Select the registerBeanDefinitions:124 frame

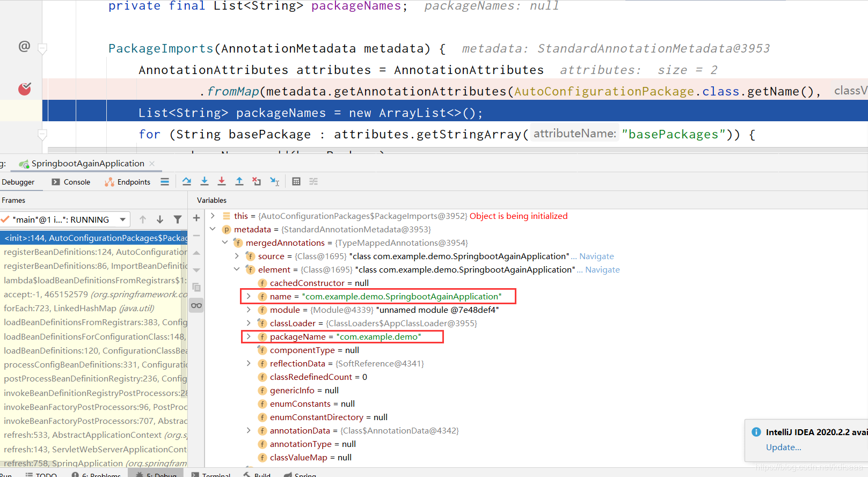(x=94, y=252)
